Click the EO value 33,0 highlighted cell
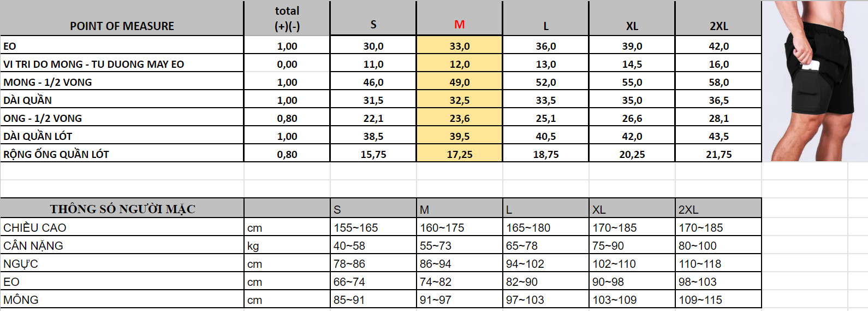The width and height of the screenshot is (868, 311). click(x=459, y=45)
